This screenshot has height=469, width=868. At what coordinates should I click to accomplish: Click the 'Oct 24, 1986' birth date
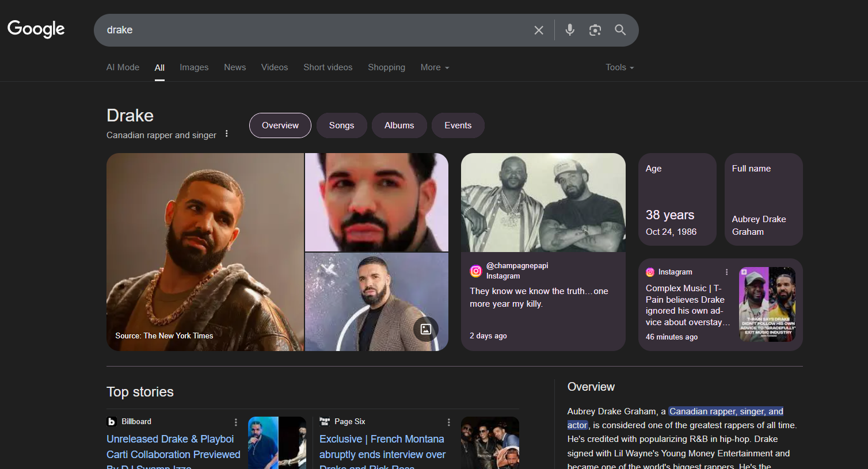click(671, 231)
